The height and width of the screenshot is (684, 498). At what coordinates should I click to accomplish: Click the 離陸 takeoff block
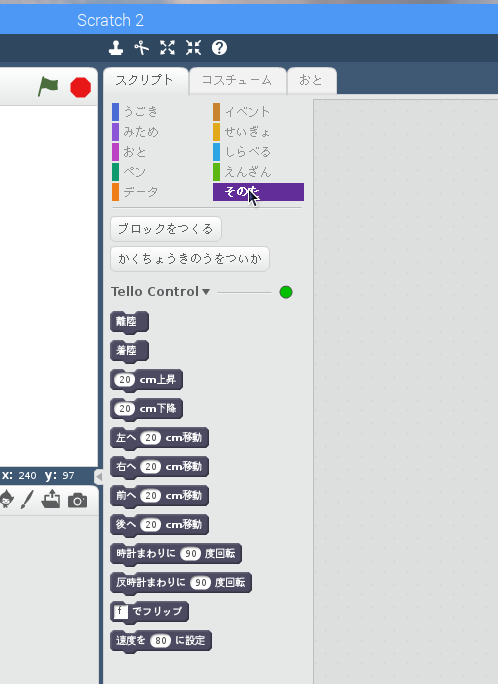pos(129,322)
